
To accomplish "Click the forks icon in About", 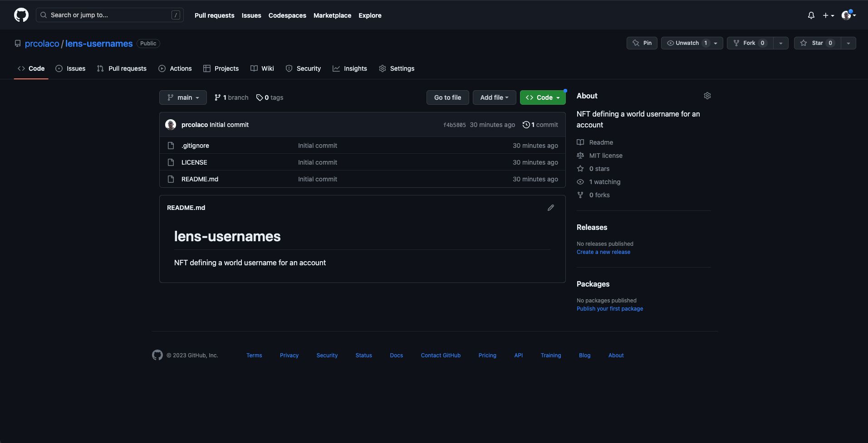I will pos(580,195).
